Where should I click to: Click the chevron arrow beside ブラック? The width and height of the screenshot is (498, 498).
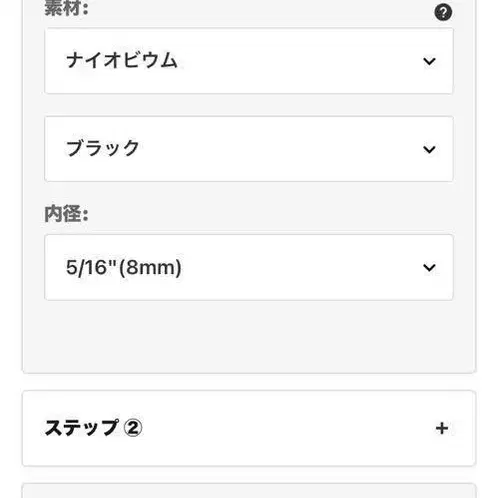tap(429, 149)
